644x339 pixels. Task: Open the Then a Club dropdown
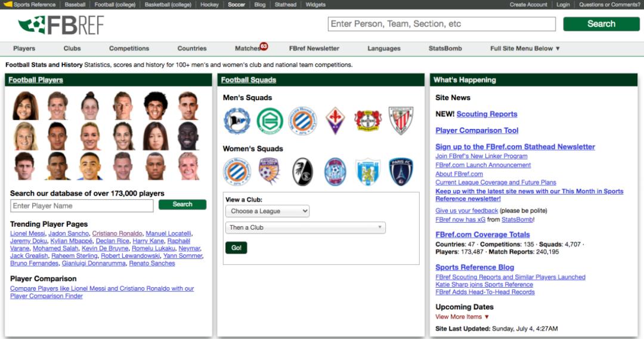pos(305,227)
